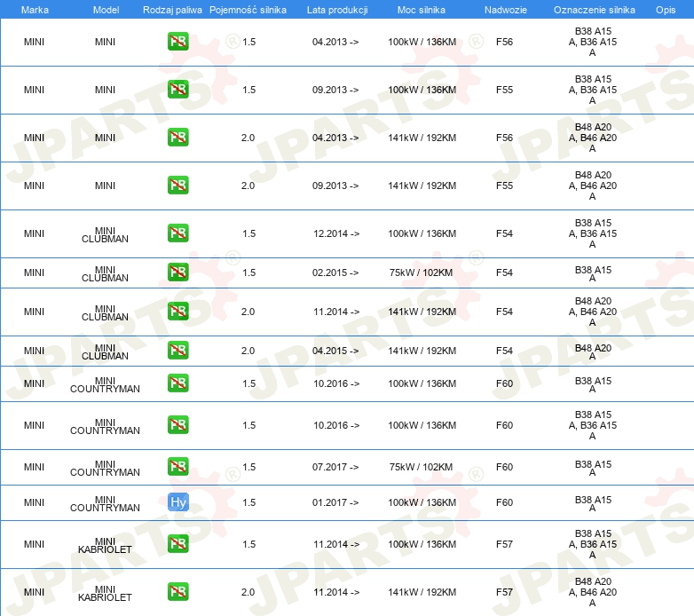Screen dimensions: 694x616
Task: Click the '07.2017 ->' production date cell
Action: (335, 467)
